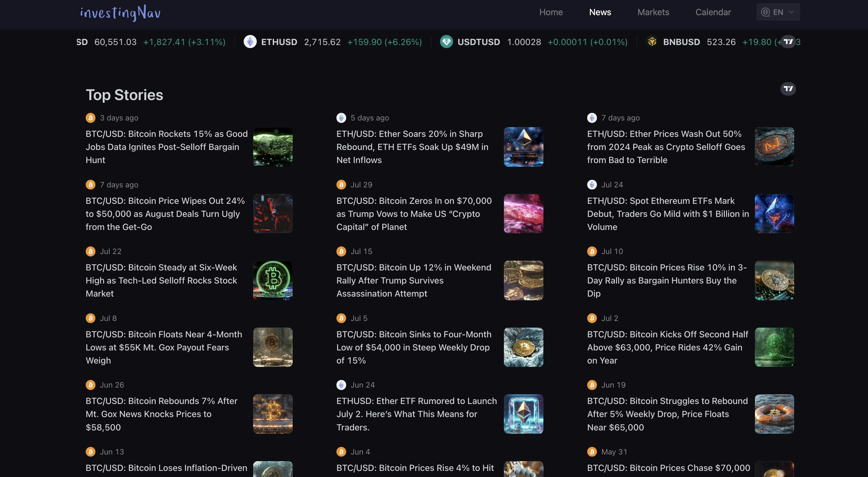This screenshot has width=868, height=477.
Task: Click the bitcoin lifebuoy thumbnail
Action: tap(774, 414)
